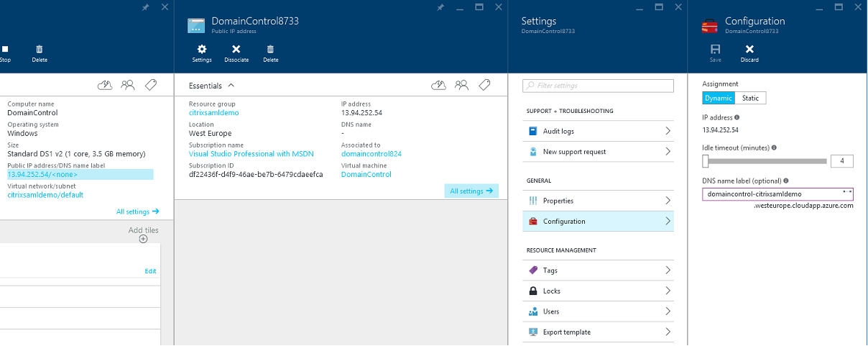Select Static assignment option
Screen dimensions: 868x346
[x=750, y=98]
